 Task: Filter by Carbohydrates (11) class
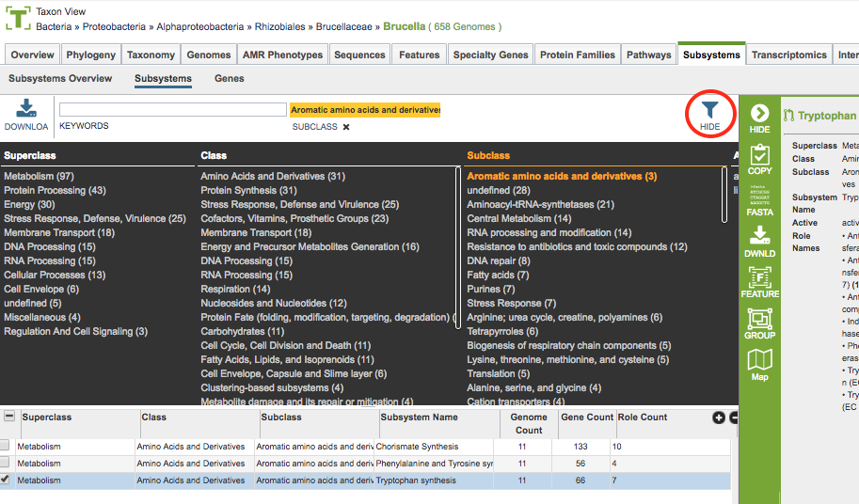(242, 332)
